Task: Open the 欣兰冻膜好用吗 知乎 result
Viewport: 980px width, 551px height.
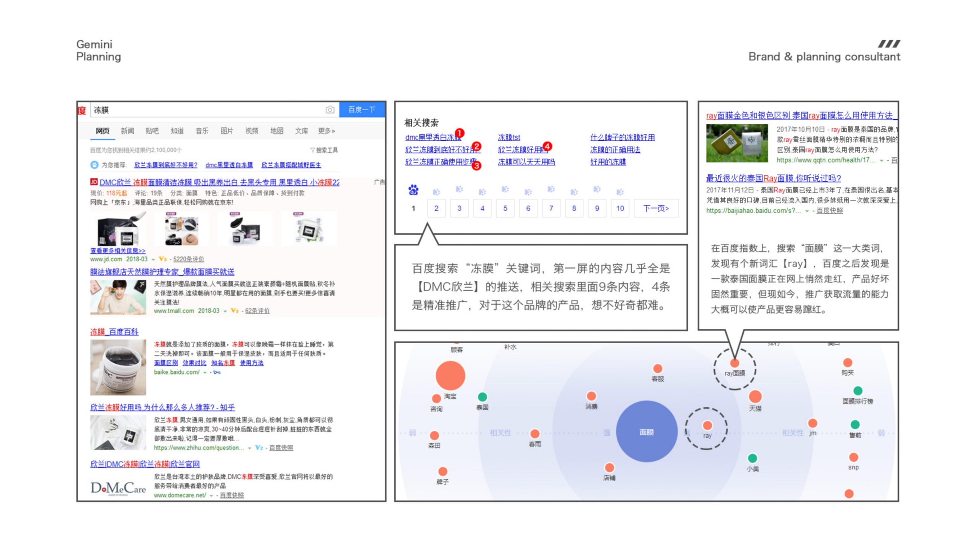Action: point(162,408)
